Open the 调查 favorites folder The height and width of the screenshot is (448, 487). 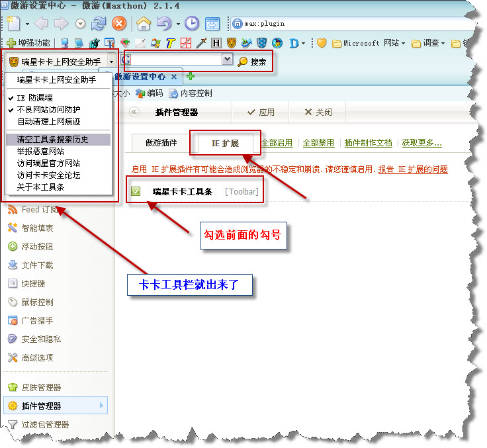[428, 43]
